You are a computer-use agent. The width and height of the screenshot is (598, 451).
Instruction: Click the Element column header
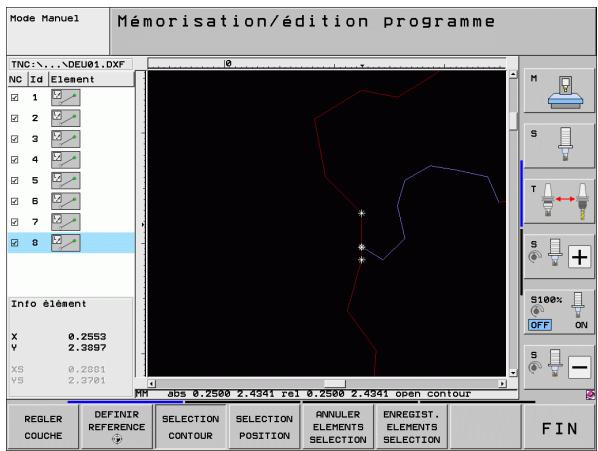pyautogui.click(x=91, y=79)
